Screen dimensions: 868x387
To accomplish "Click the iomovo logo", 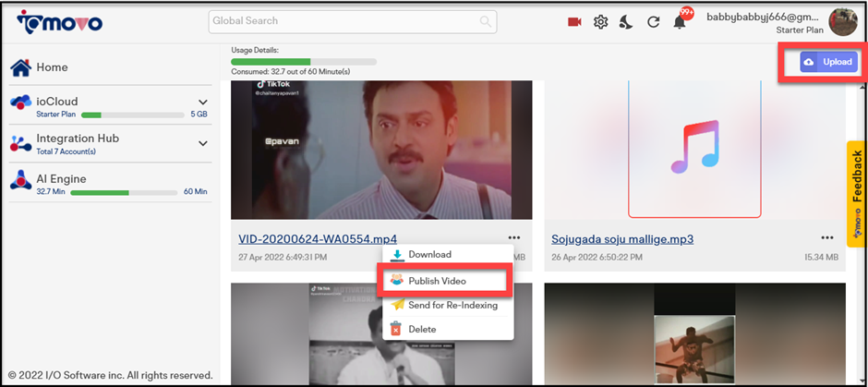I will point(59,21).
